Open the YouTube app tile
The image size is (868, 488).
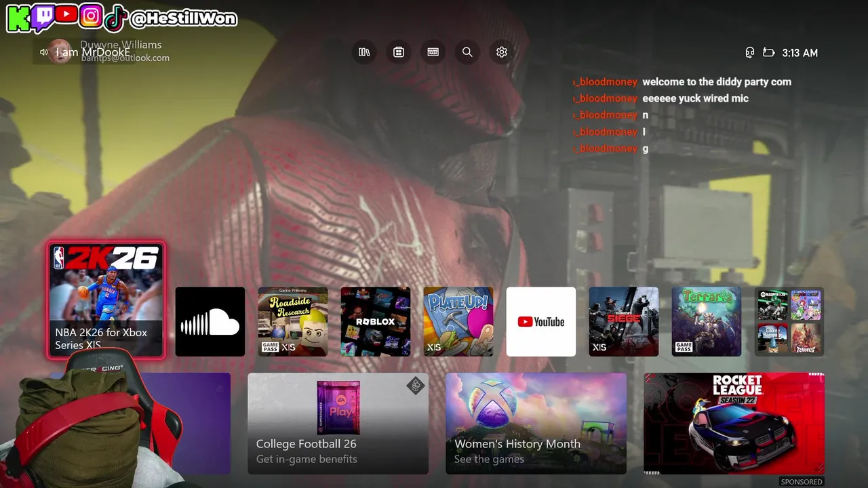coord(541,321)
